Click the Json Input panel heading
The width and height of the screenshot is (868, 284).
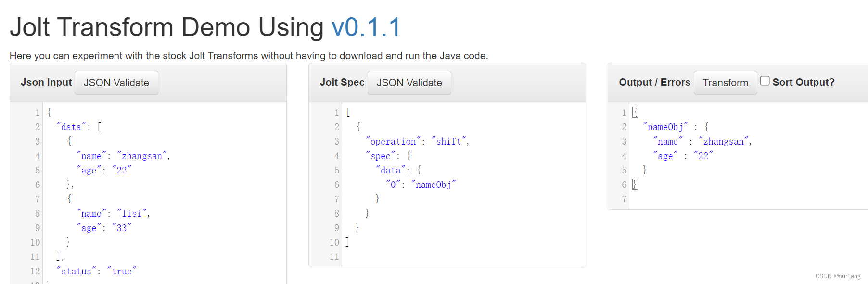[x=46, y=82]
